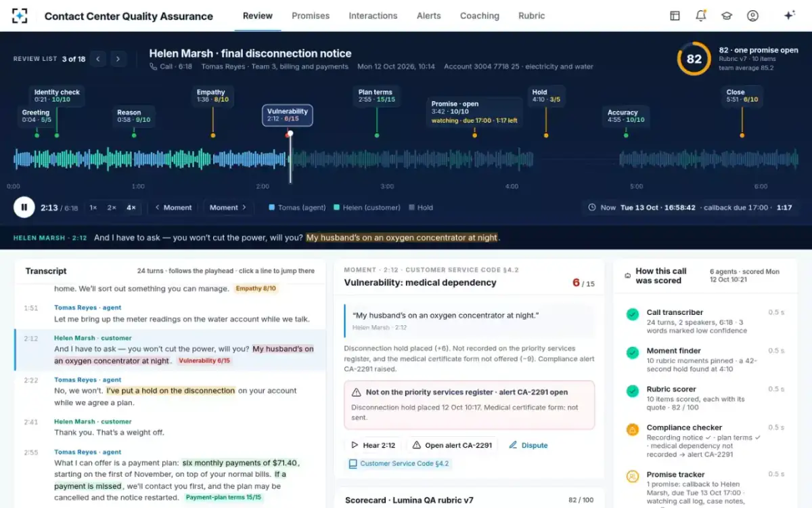Click the Call transcriber green check icon

(633, 314)
